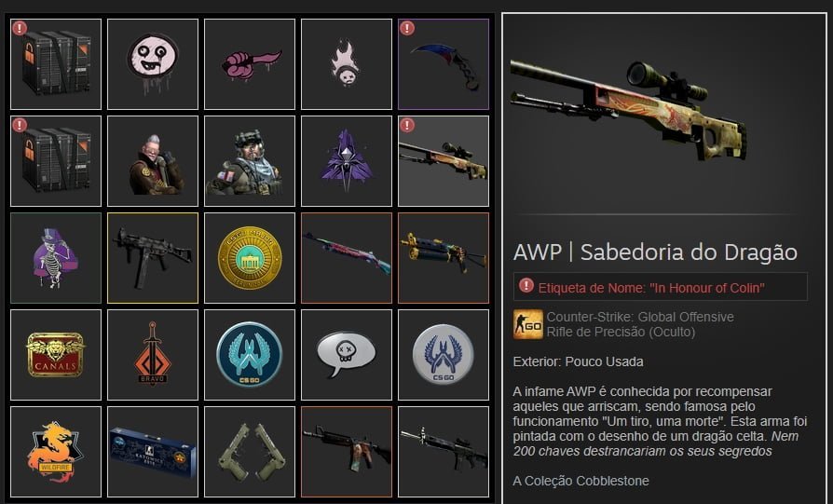
Task: Click the Counter-Strike Global Offensive game icon
Action: click(x=528, y=324)
